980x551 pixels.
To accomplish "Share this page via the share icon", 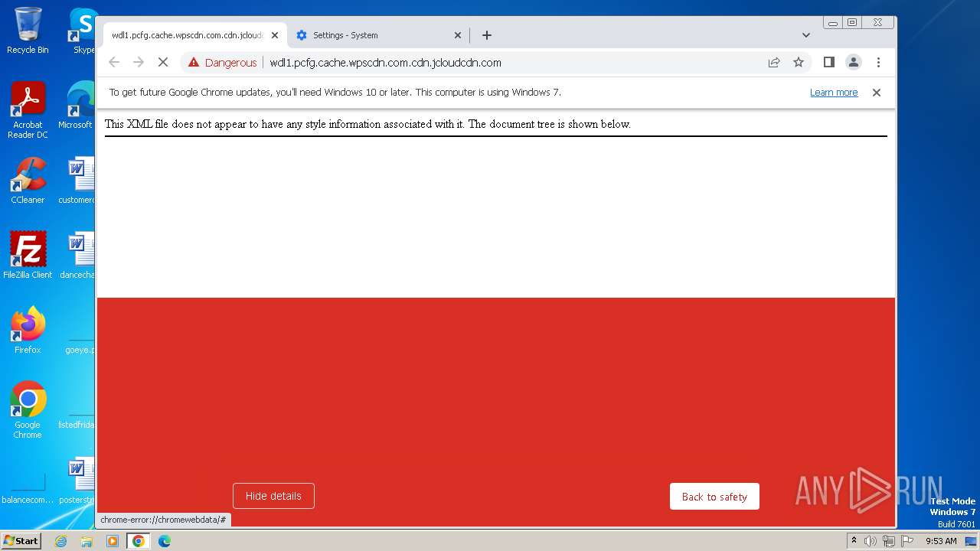I will (774, 62).
